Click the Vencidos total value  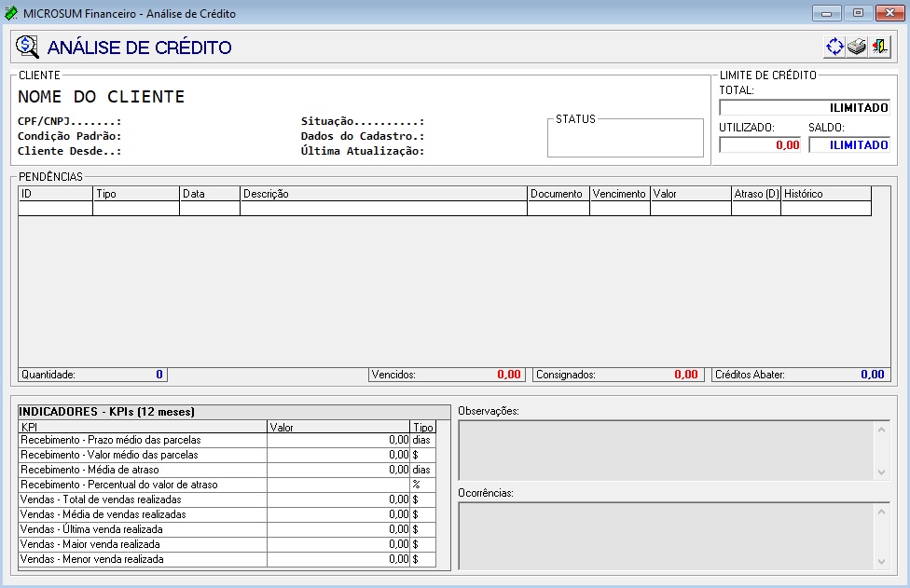508,375
